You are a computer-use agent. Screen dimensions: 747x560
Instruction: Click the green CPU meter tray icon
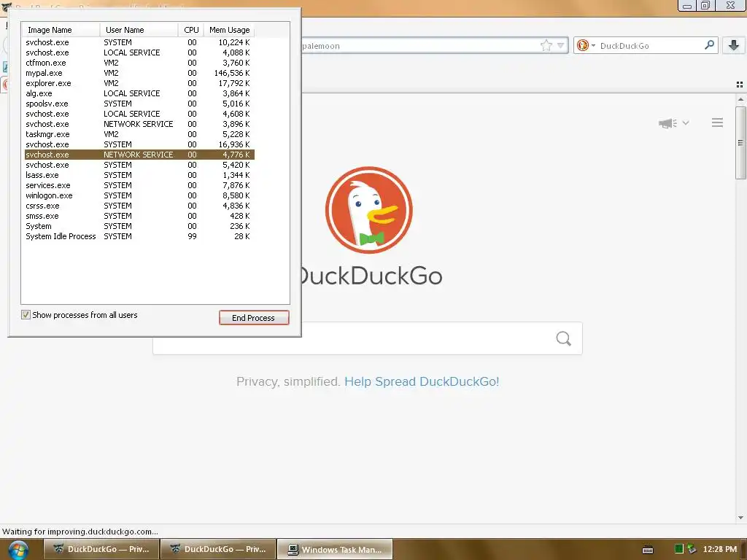point(679,549)
